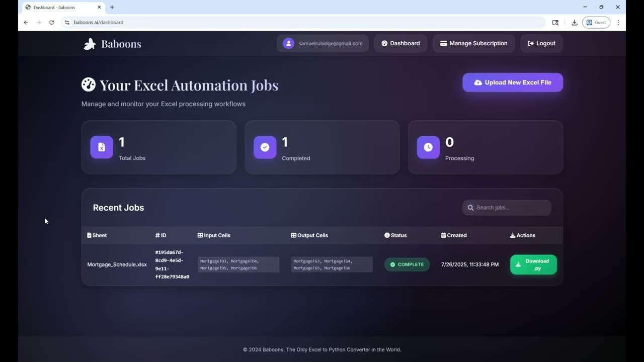Click the Sheet column header
The height and width of the screenshot is (362, 644).
[97, 235]
